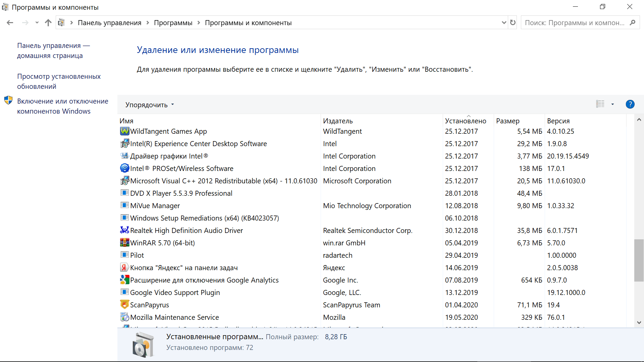Click the WinRAR 5.70 program icon
Image resolution: width=644 pixels, height=362 pixels.
(124, 243)
